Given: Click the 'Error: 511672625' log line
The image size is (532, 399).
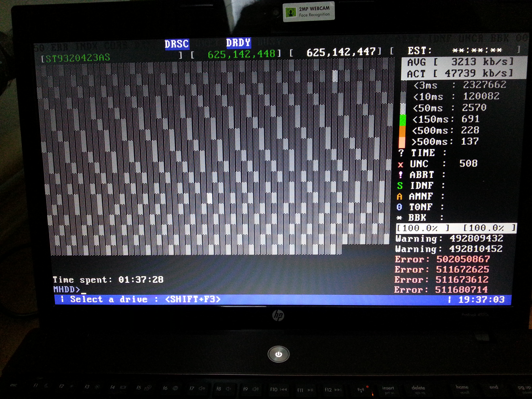Looking at the screenshot, I should [442, 269].
